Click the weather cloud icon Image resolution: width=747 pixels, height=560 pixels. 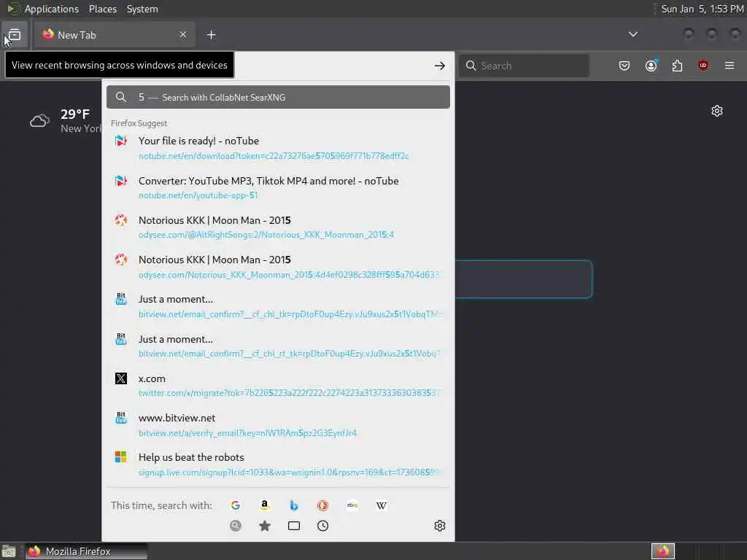(x=39, y=120)
